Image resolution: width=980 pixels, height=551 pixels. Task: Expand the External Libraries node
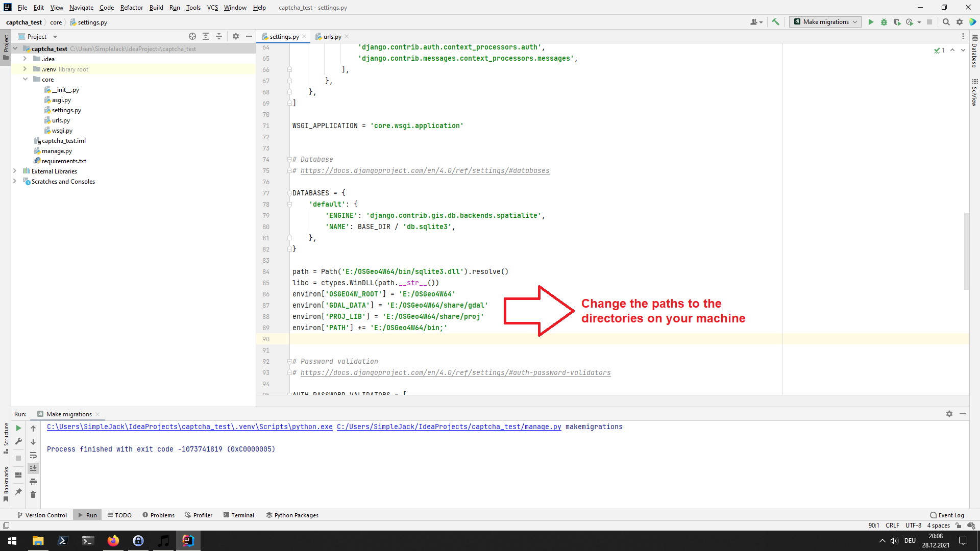click(x=15, y=171)
